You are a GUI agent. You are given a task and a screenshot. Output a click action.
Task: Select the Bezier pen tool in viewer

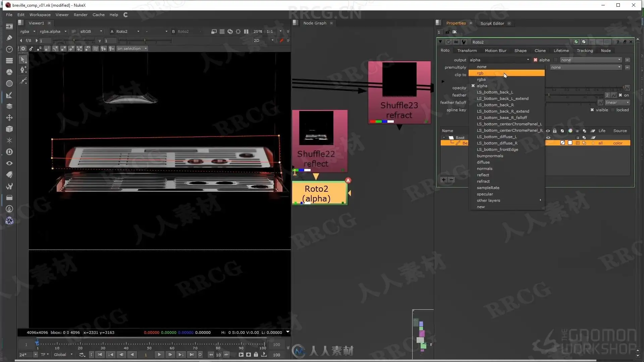point(23,70)
